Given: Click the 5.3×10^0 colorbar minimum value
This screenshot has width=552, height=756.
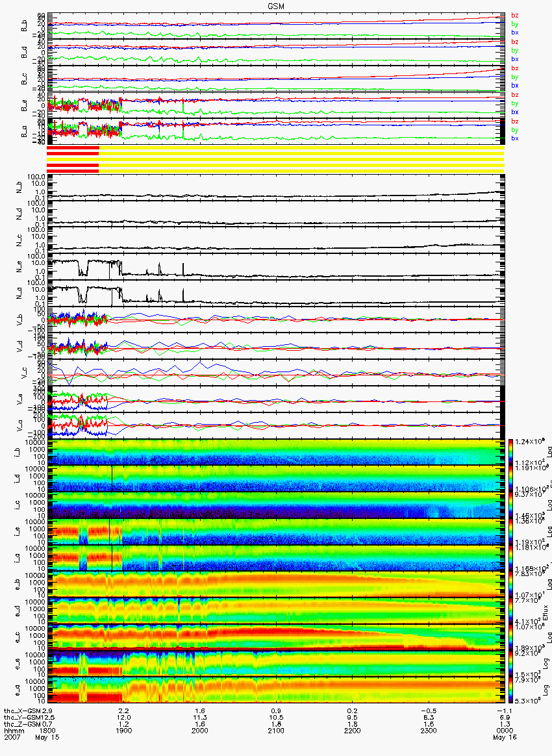Looking at the screenshot, I should [x=529, y=700].
